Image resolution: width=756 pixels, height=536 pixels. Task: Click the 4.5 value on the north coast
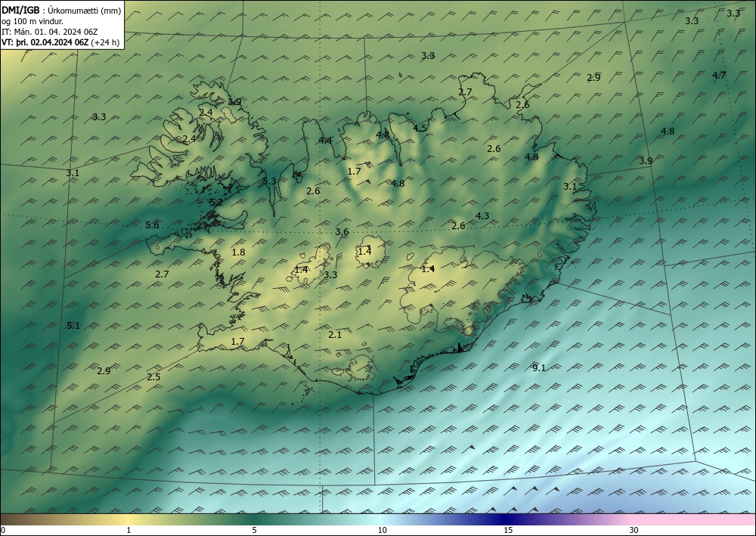[420, 128]
